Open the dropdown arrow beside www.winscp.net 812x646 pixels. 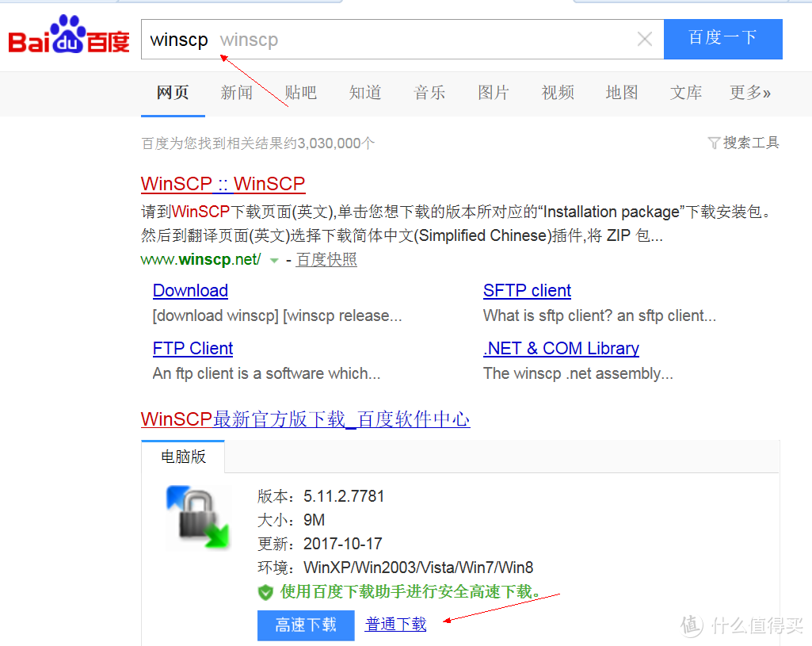click(x=273, y=259)
